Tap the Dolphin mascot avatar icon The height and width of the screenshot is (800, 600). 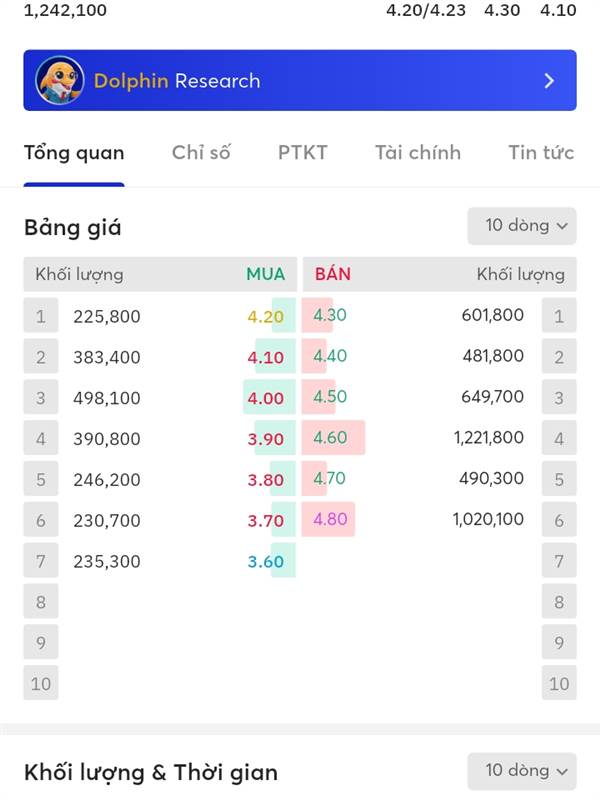pos(60,80)
